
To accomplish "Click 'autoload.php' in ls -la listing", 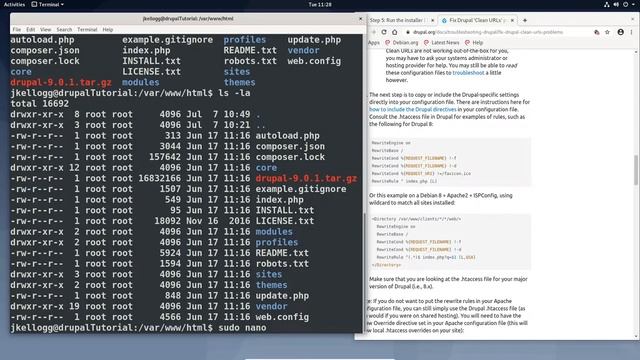I will 287,136.
